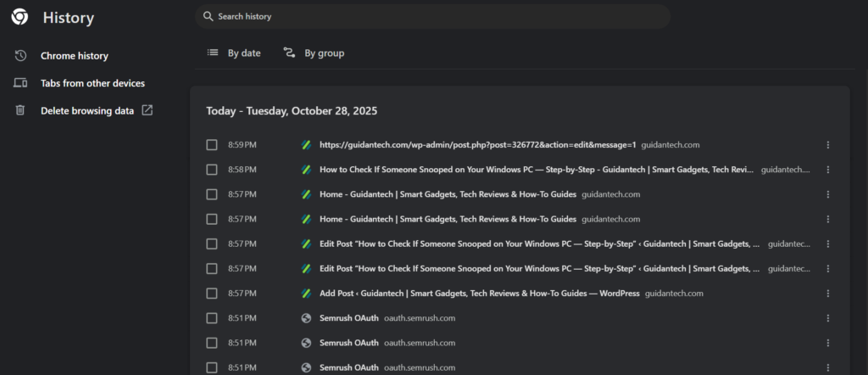868x375 pixels.
Task: Click favicon of the Add Post entry
Action: (306, 294)
